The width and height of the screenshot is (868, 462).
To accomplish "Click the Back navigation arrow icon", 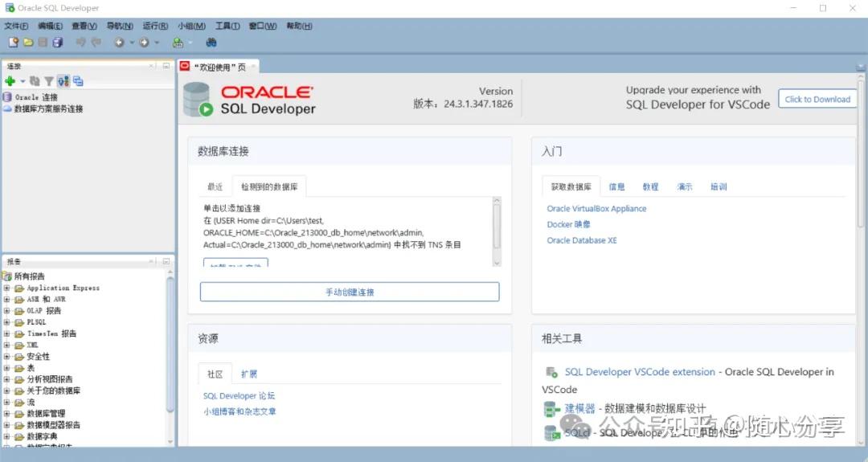I will coord(119,42).
